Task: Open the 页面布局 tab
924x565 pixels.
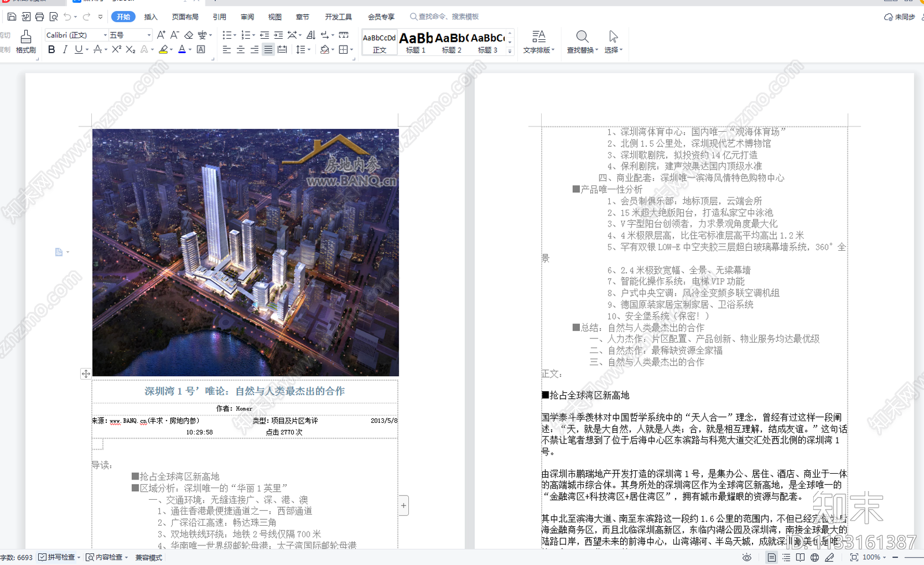Action: [185, 17]
